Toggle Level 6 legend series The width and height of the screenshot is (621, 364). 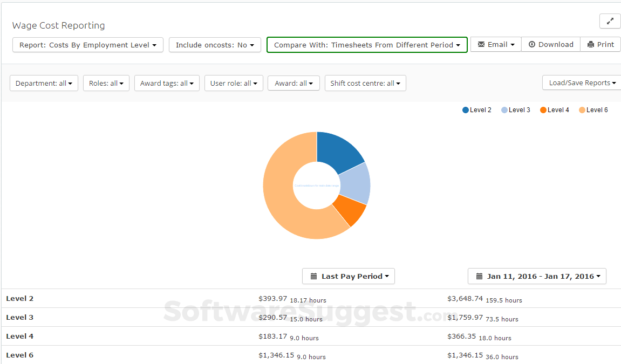[593, 110]
